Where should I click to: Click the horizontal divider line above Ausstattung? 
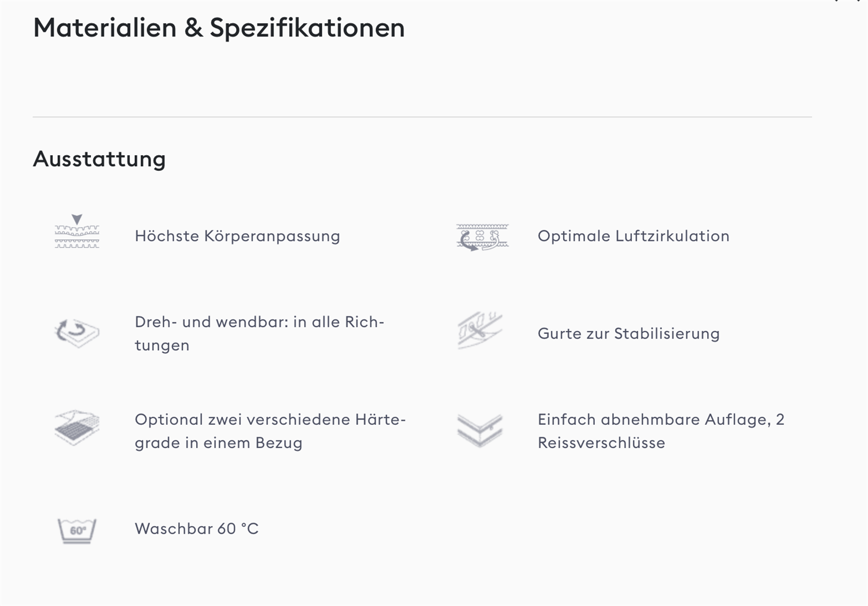tap(422, 117)
